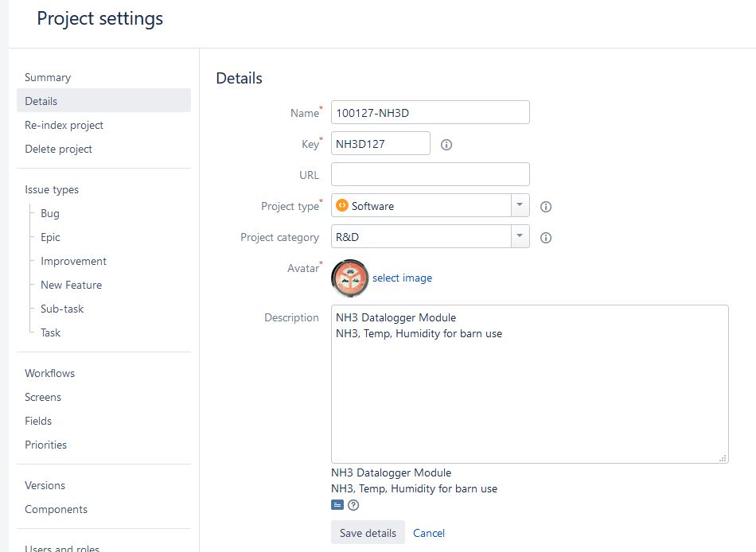This screenshot has width=756, height=552.
Task: Click the info icon beside Project type
Action: coord(546,207)
